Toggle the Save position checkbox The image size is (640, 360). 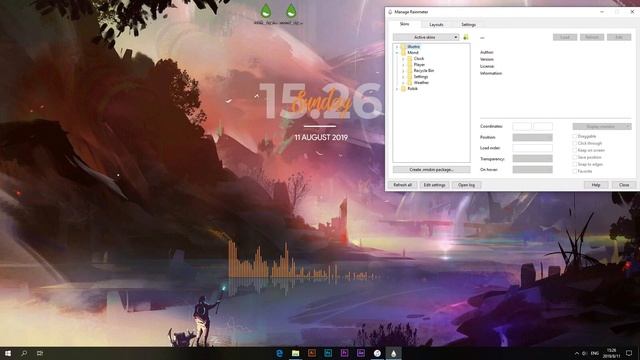pyautogui.click(x=575, y=157)
